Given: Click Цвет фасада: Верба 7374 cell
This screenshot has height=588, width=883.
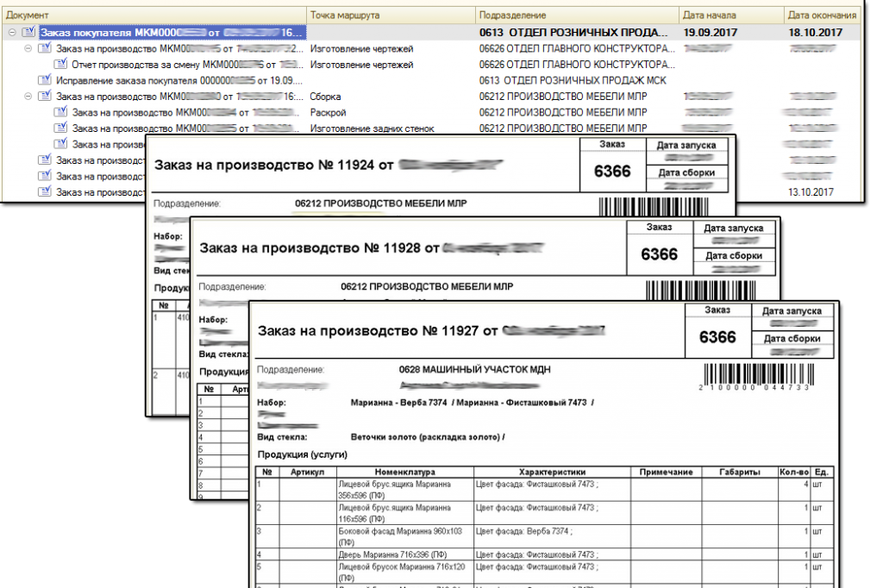Looking at the screenshot, I should [x=552, y=537].
